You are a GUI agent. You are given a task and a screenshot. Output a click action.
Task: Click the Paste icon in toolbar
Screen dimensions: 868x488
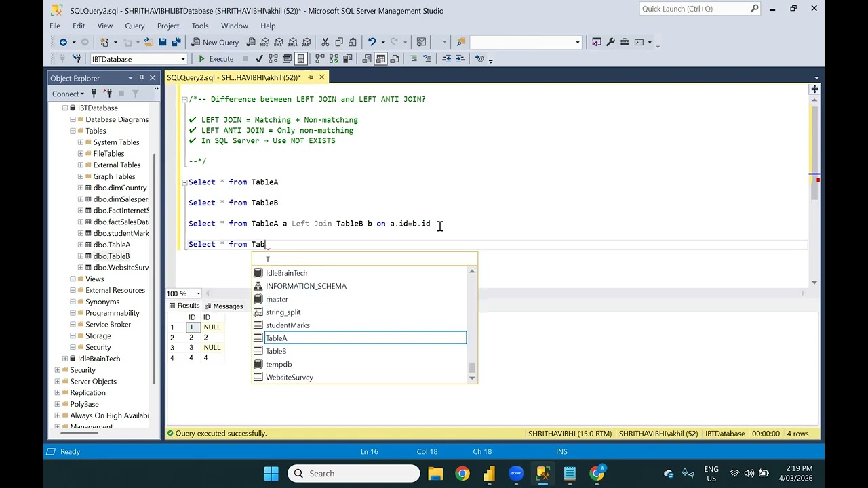pos(353,42)
